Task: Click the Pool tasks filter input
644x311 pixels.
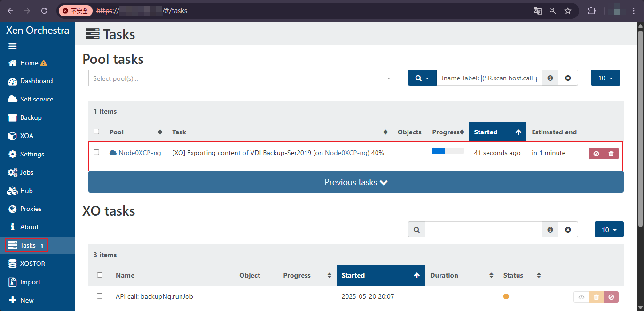Action: pyautogui.click(x=489, y=78)
